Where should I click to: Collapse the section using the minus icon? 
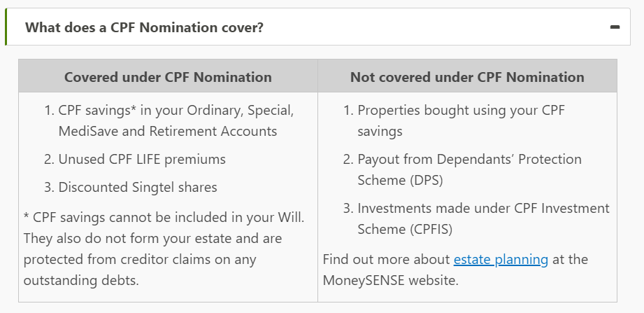[x=615, y=27]
